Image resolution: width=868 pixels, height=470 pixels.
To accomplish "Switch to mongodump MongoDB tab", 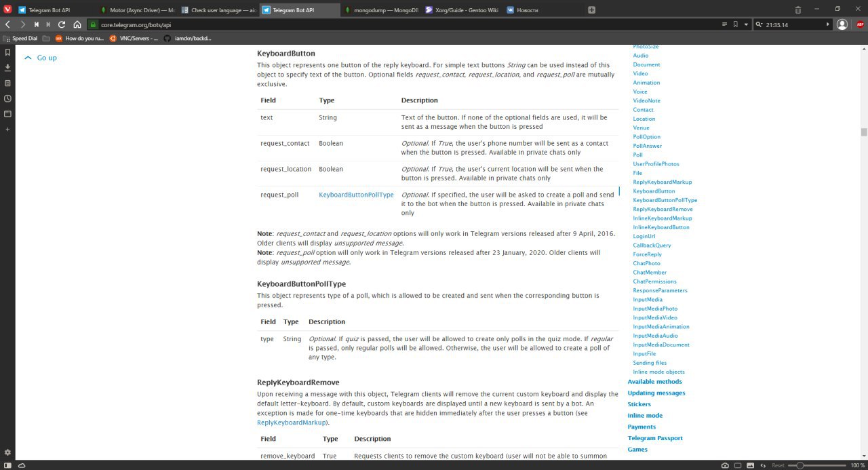I will [x=382, y=10].
